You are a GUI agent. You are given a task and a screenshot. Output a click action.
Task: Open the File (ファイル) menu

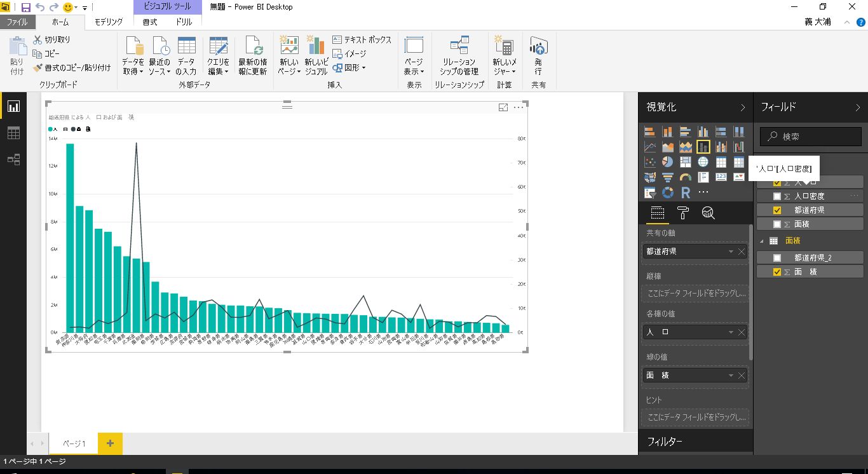tap(17, 22)
